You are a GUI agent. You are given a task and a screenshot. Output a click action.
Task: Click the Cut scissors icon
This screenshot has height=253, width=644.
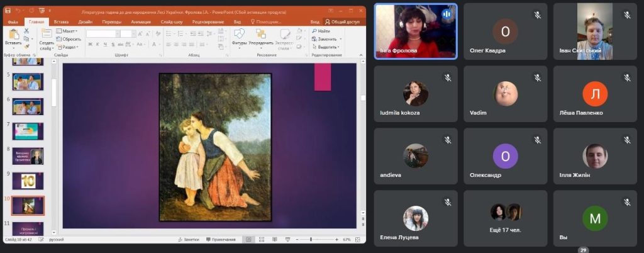pos(27,31)
